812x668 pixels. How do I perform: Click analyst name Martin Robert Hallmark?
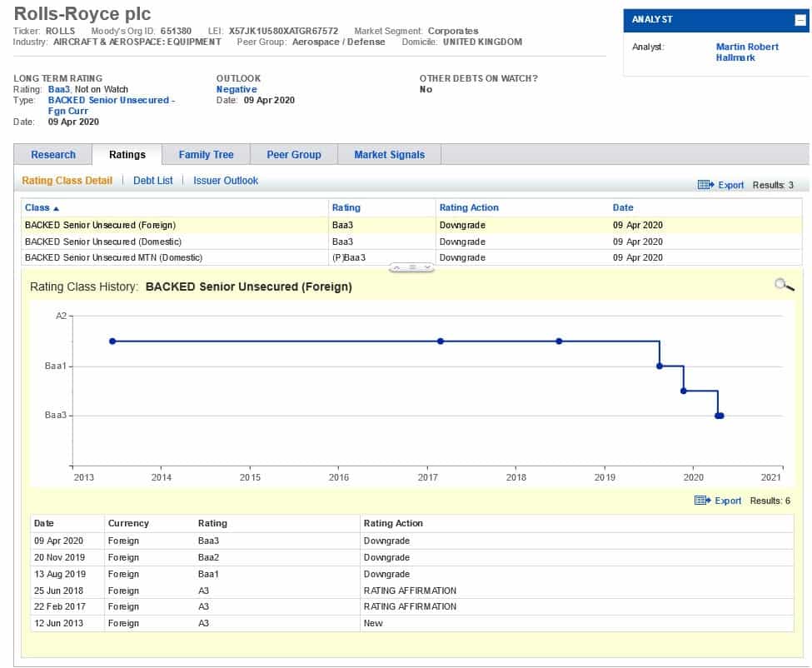747,52
